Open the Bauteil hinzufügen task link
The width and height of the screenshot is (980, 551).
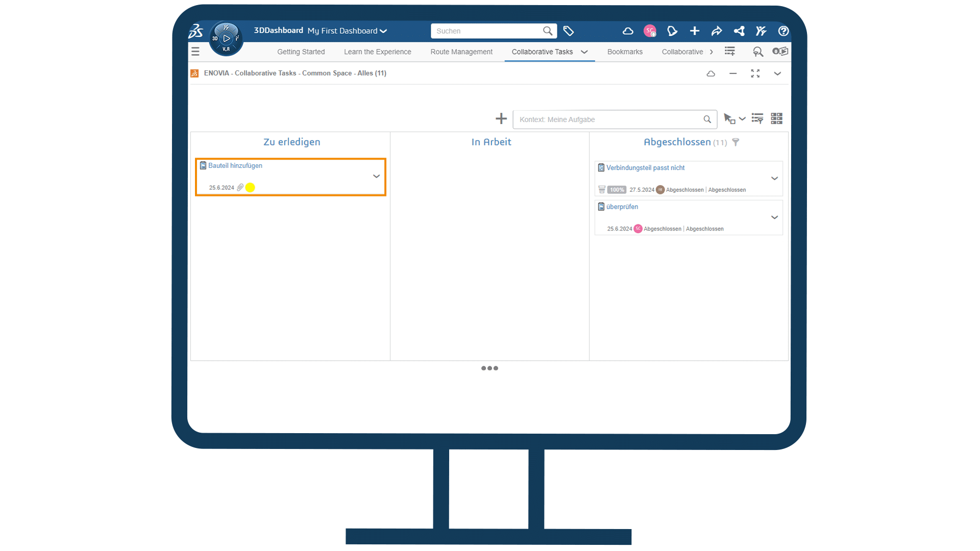pos(235,166)
